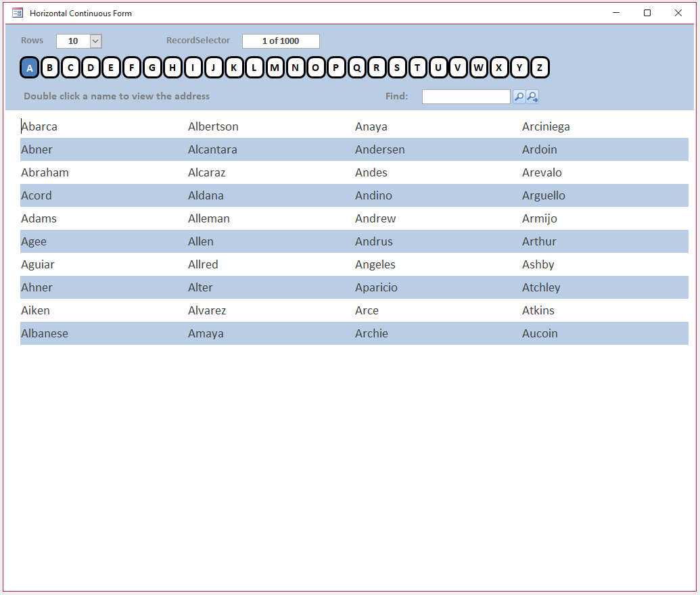Click the name Ardoin
This screenshot has width=700, height=595.
pos(540,149)
